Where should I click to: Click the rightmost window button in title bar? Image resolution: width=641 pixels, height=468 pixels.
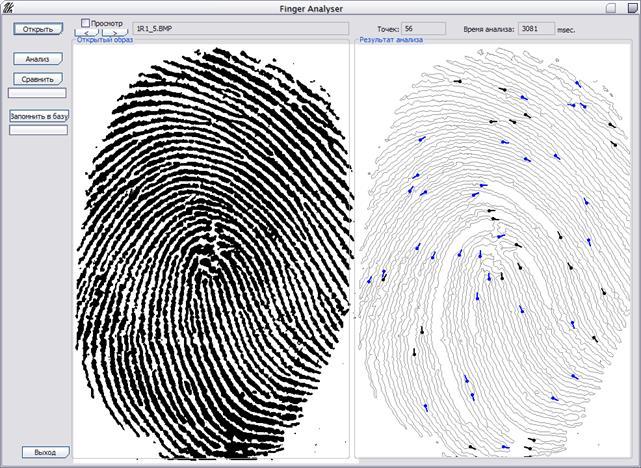point(630,7)
